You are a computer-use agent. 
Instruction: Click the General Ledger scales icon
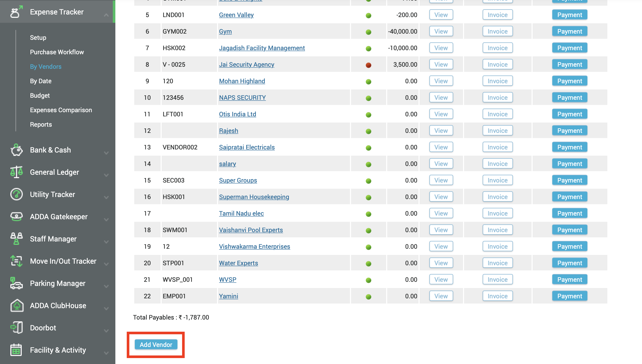click(16, 172)
